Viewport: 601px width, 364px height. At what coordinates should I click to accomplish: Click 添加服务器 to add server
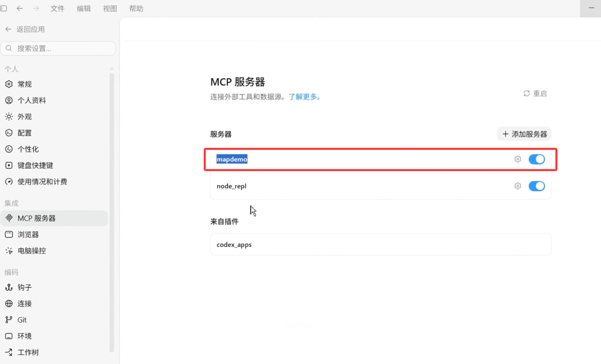(x=524, y=134)
